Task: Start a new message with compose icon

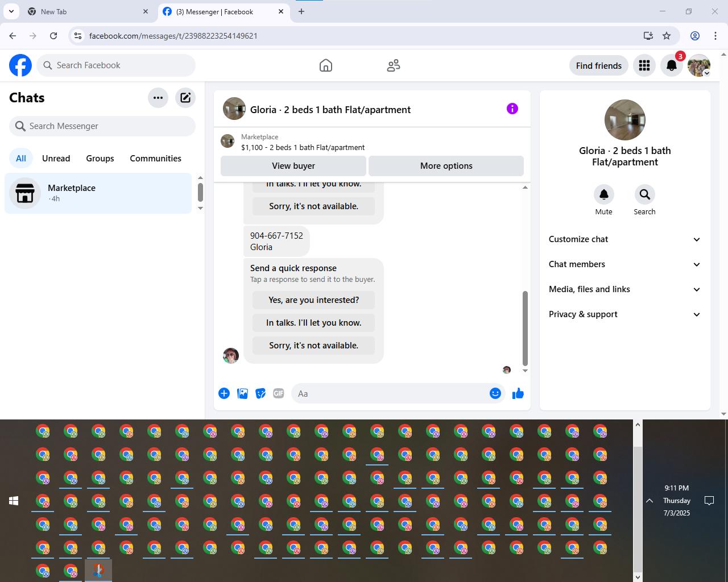Action: (x=185, y=98)
